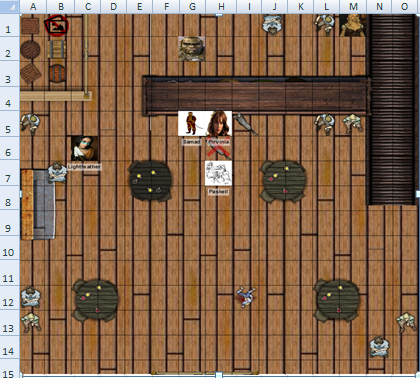
Task: Click the map's bottom-center sizing handle
Action: click(x=219, y=375)
